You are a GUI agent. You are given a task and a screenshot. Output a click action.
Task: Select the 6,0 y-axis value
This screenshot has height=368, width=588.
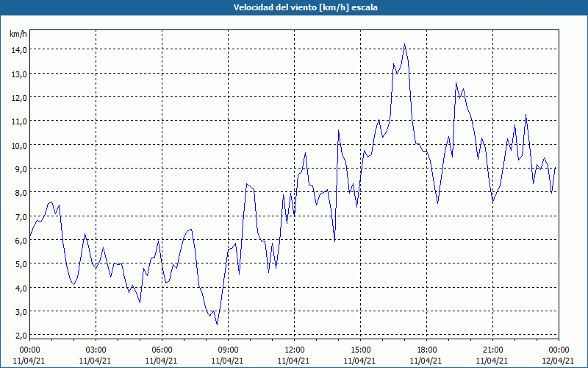tap(21, 240)
